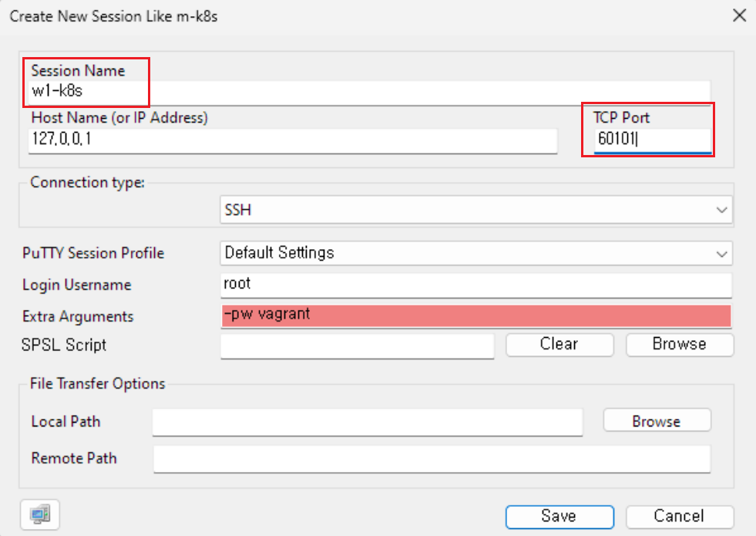Open the PuTTY Session Profile dropdown
This screenshot has height=536, width=756.
(x=476, y=253)
